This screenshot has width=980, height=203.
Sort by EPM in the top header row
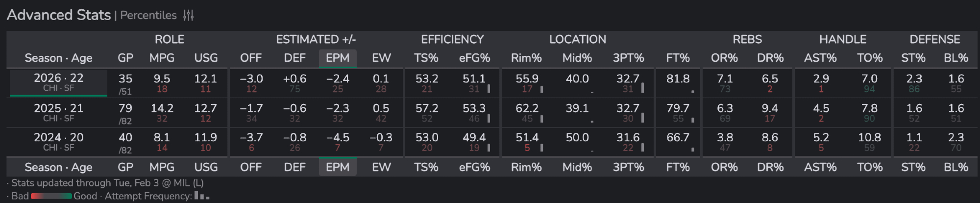[338, 58]
